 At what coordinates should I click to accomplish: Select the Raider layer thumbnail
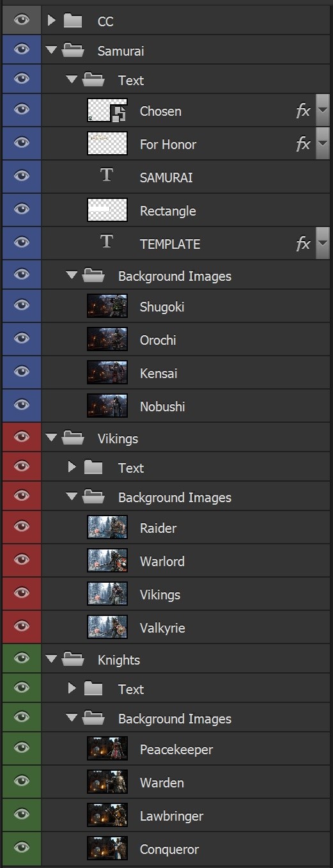(107, 528)
